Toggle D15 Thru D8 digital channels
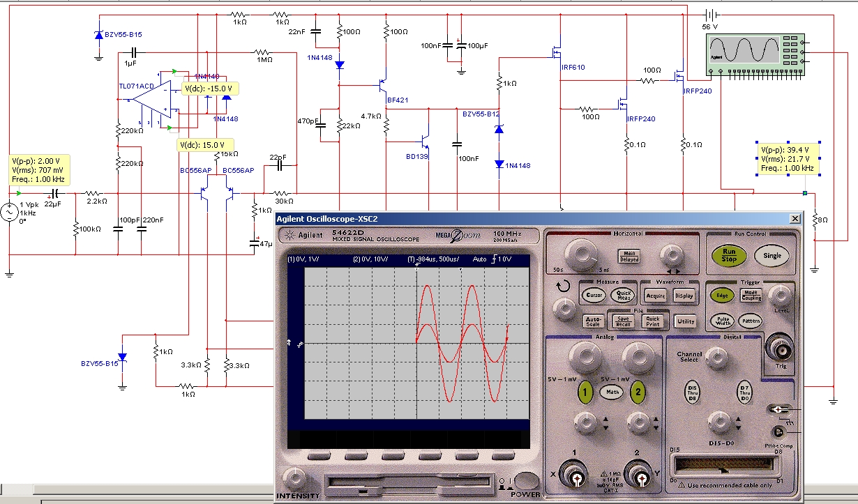The image size is (858, 504). (x=692, y=392)
